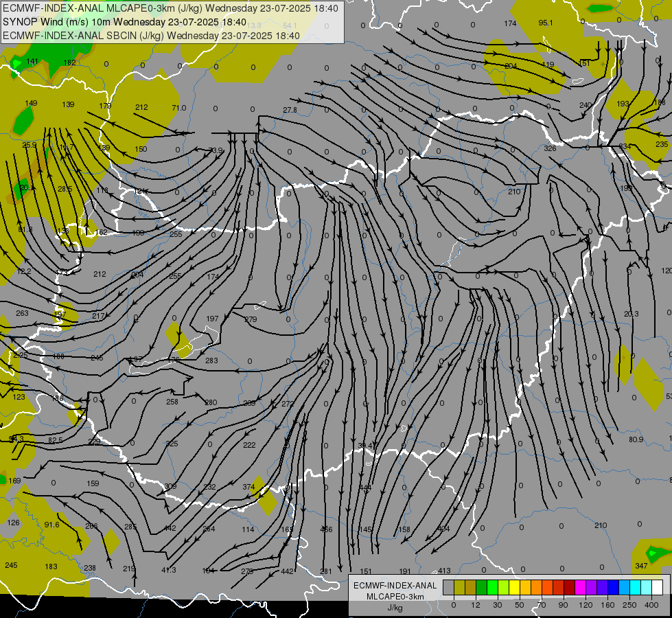
Task: Click the pure blue legend swatch
Action: [614, 588]
